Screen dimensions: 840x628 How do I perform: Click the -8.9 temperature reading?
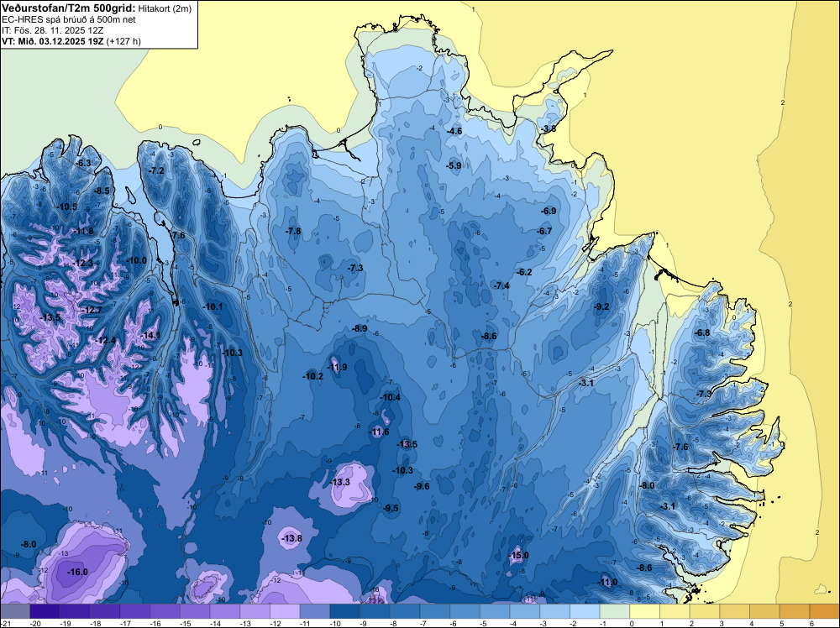tap(360, 328)
